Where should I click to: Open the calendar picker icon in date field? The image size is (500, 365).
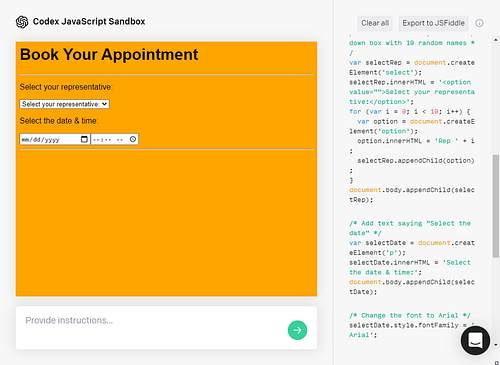pos(84,139)
